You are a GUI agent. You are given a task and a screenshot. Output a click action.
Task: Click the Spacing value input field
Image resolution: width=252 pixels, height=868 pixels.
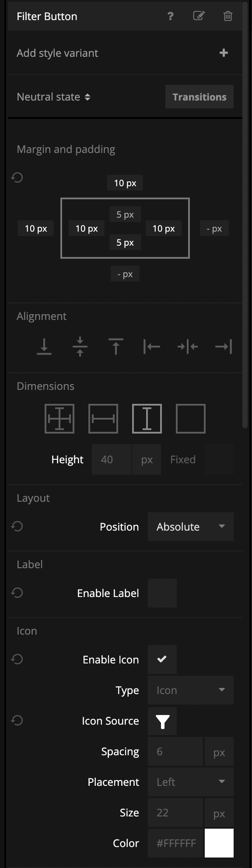[x=175, y=751]
